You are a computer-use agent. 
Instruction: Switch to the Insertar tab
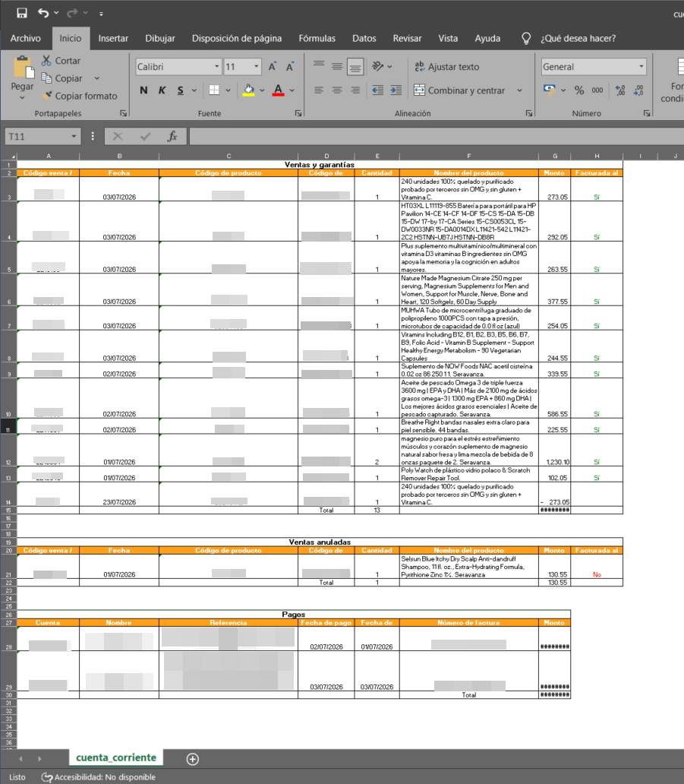(x=113, y=39)
